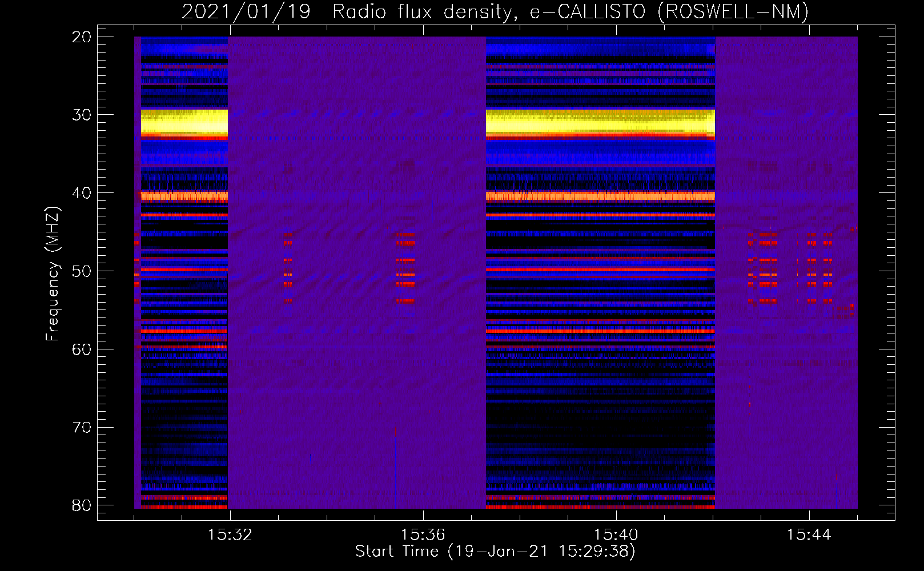Click the 15:44 time tick label

[809, 535]
